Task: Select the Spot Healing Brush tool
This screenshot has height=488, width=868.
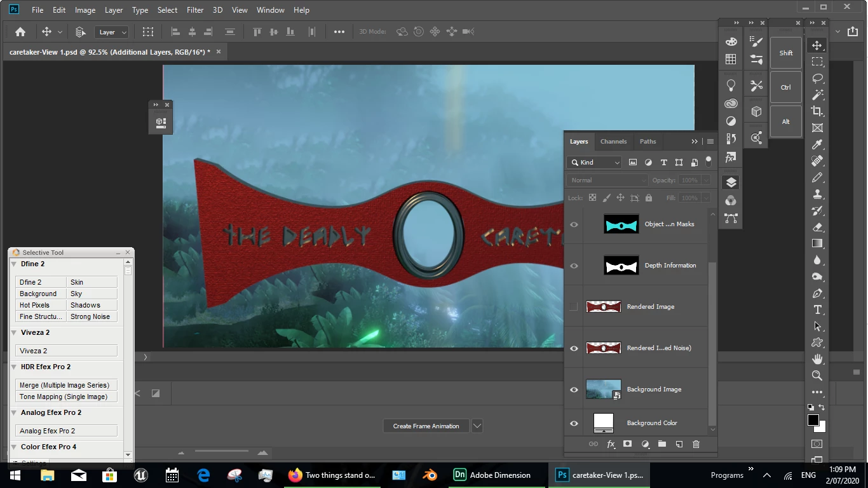Action: [817, 161]
